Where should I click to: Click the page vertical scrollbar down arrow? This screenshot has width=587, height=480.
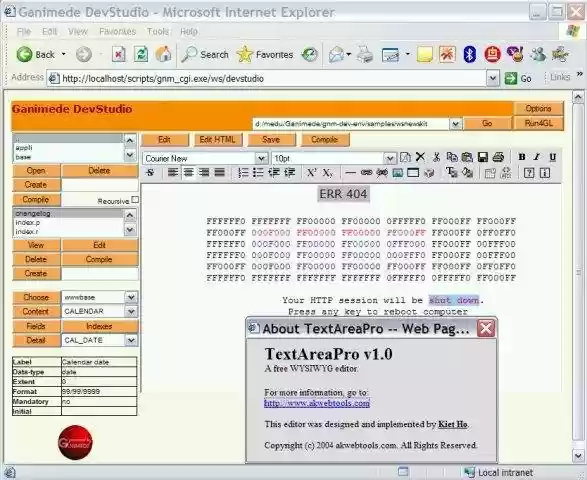point(578,456)
